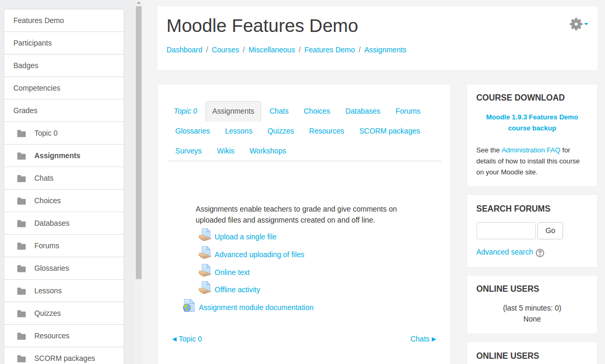This screenshot has width=605, height=364.
Task: Switch to the Glossaries tab
Action: click(192, 131)
